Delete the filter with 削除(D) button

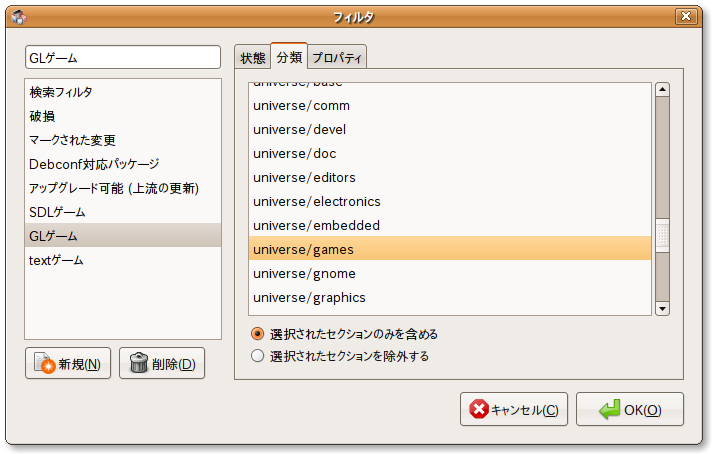point(162,363)
